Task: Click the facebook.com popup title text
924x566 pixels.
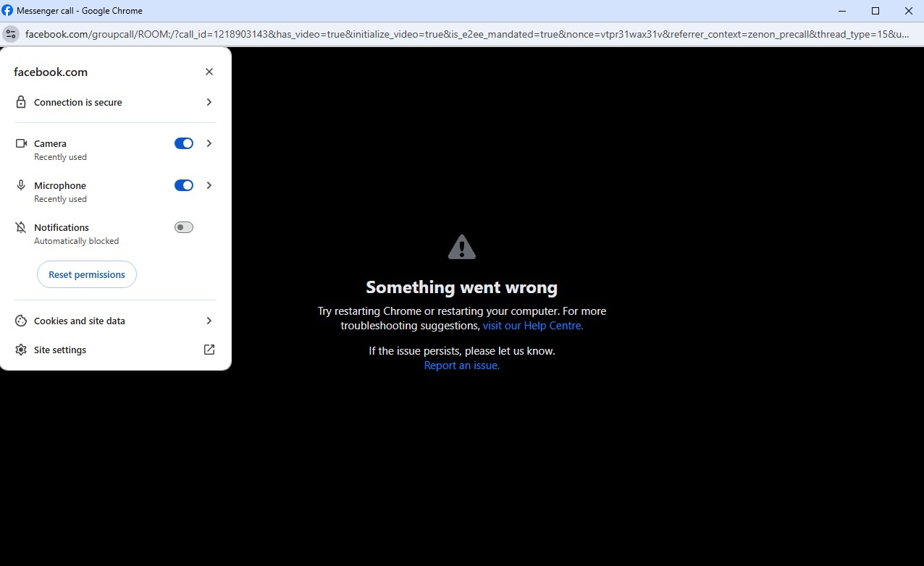Action: point(51,72)
